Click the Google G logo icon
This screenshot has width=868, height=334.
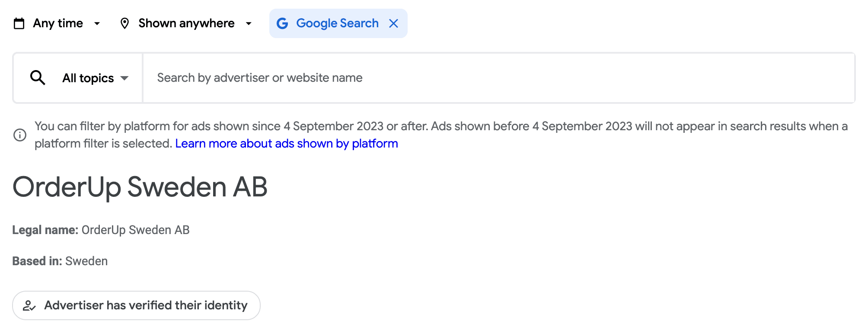pyautogui.click(x=282, y=23)
